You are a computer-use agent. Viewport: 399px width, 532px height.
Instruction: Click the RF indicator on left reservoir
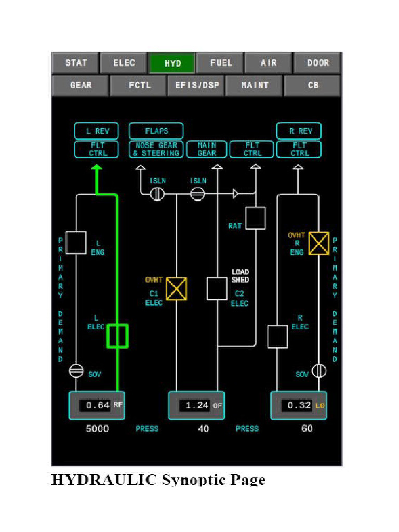click(x=118, y=405)
